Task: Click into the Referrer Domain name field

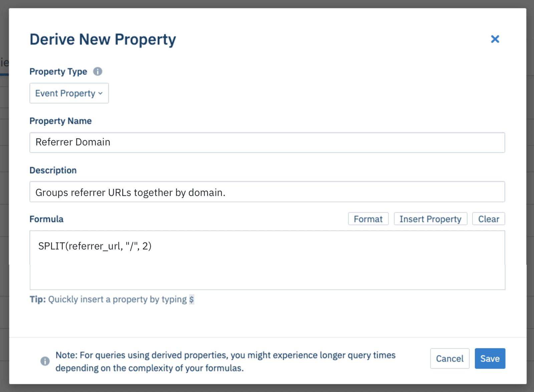Action: [267, 142]
